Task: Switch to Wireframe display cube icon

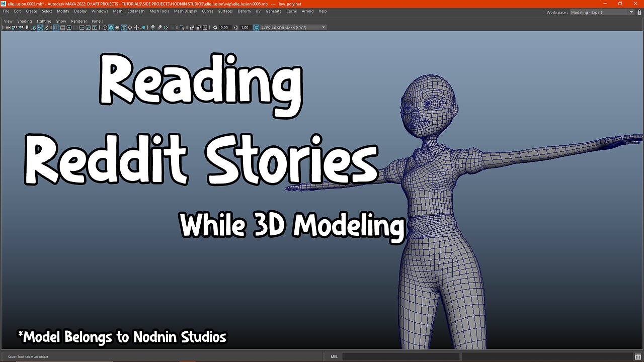Action: click(105, 27)
